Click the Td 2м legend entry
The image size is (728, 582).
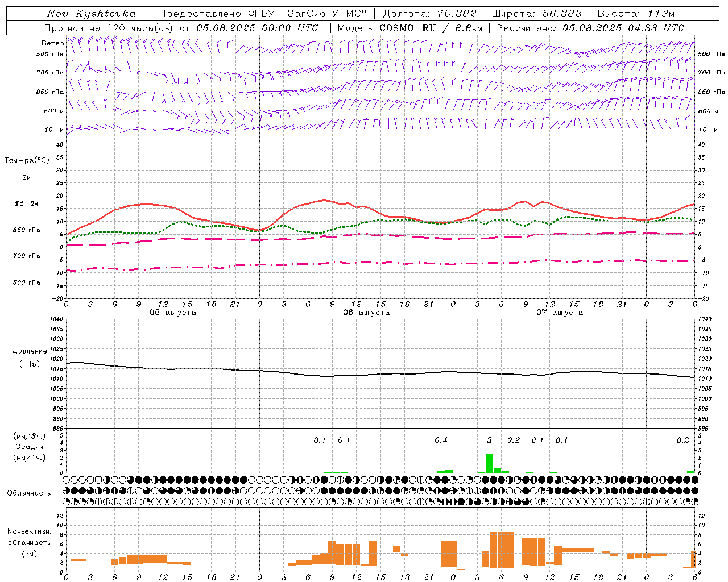(27, 203)
